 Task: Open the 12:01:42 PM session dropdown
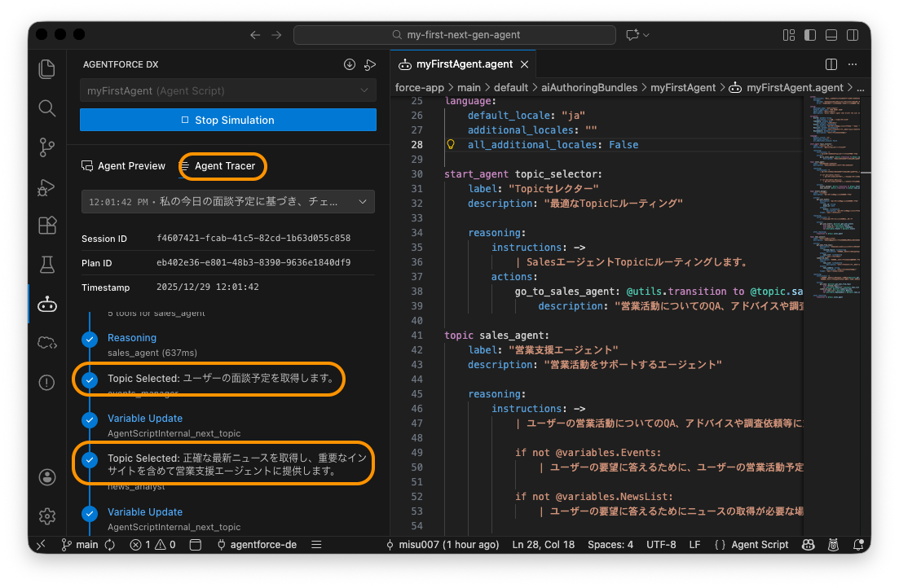pos(228,202)
